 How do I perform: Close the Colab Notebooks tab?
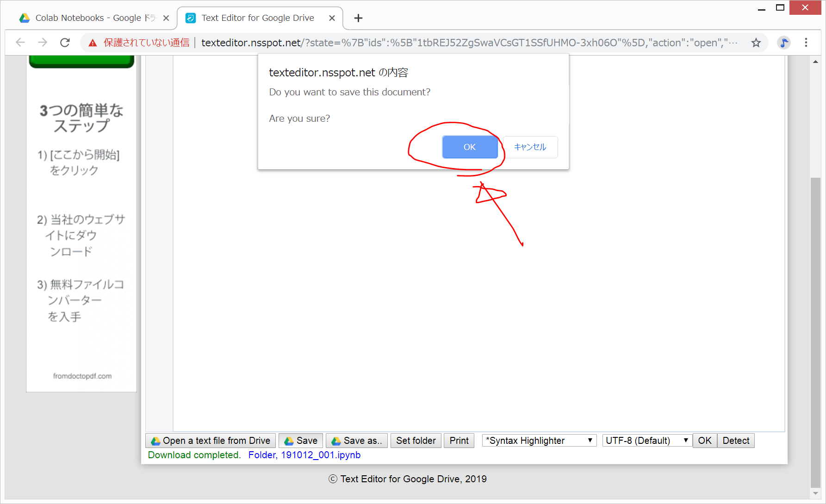pyautogui.click(x=166, y=18)
